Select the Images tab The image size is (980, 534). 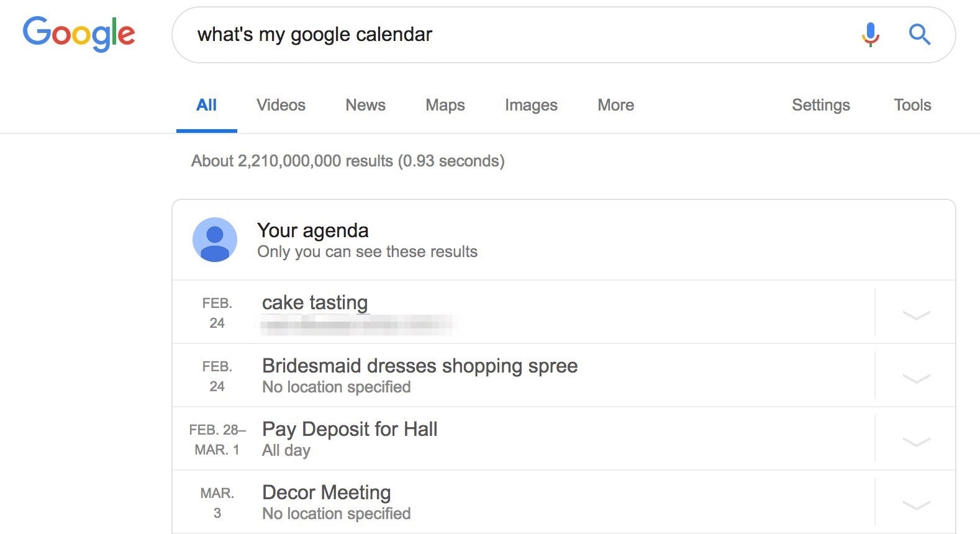(x=531, y=105)
